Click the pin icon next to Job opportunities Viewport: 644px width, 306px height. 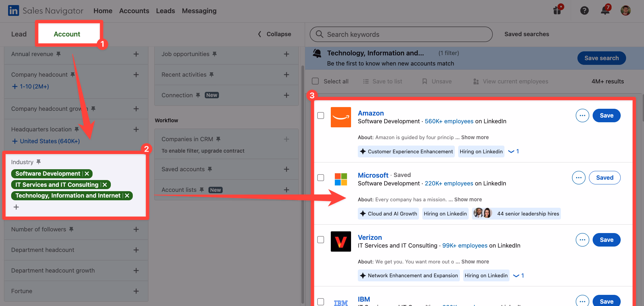pos(215,54)
